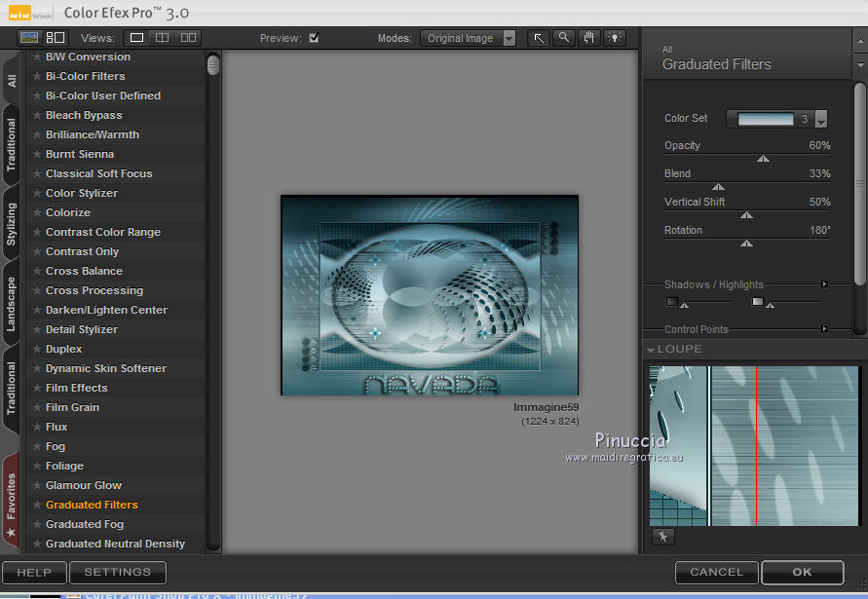Image resolution: width=868 pixels, height=599 pixels.
Task: Click the loupe pin icon
Action: (x=662, y=537)
